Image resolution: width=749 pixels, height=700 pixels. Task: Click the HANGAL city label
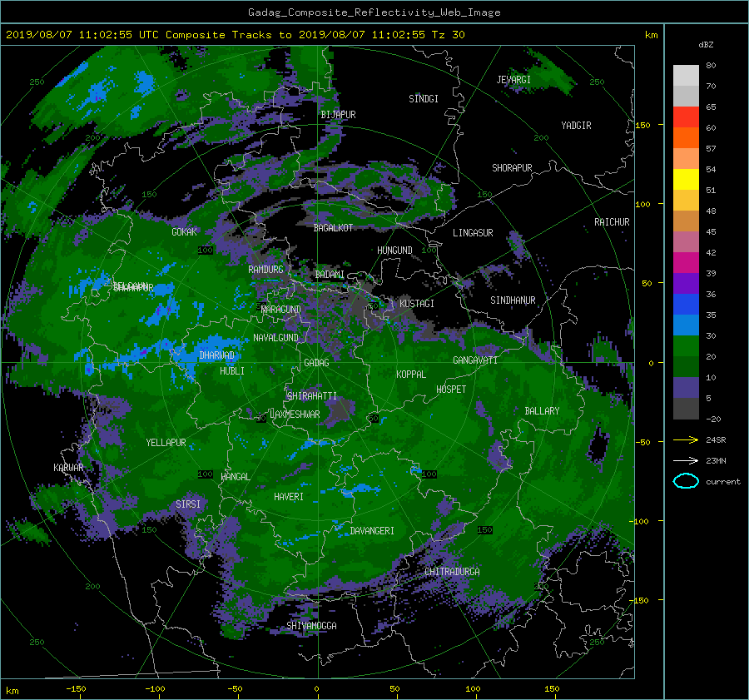coord(235,477)
